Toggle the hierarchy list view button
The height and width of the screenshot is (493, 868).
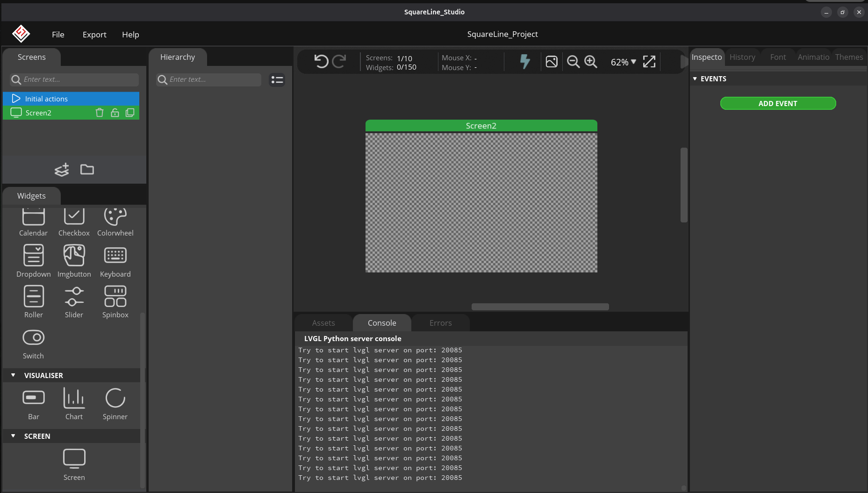(x=277, y=80)
